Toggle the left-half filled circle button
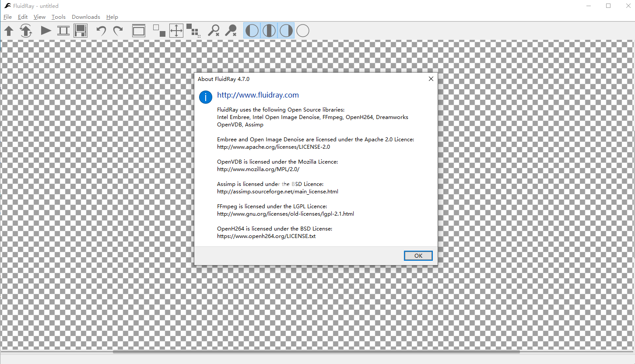Viewport: 635px width, 364px height. (x=252, y=31)
